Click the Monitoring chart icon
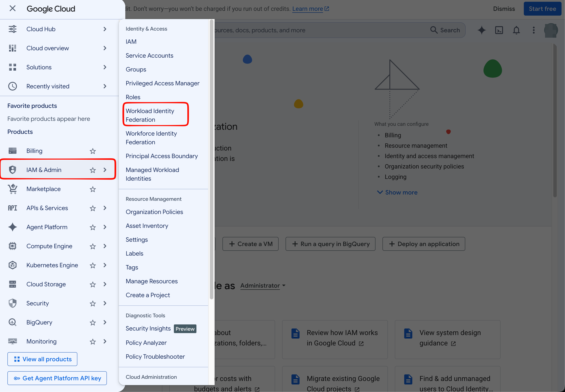 pos(13,341)
